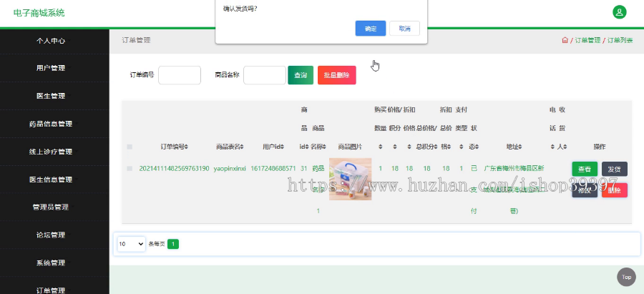Open the user avatar icon at top right

[620, 12]
